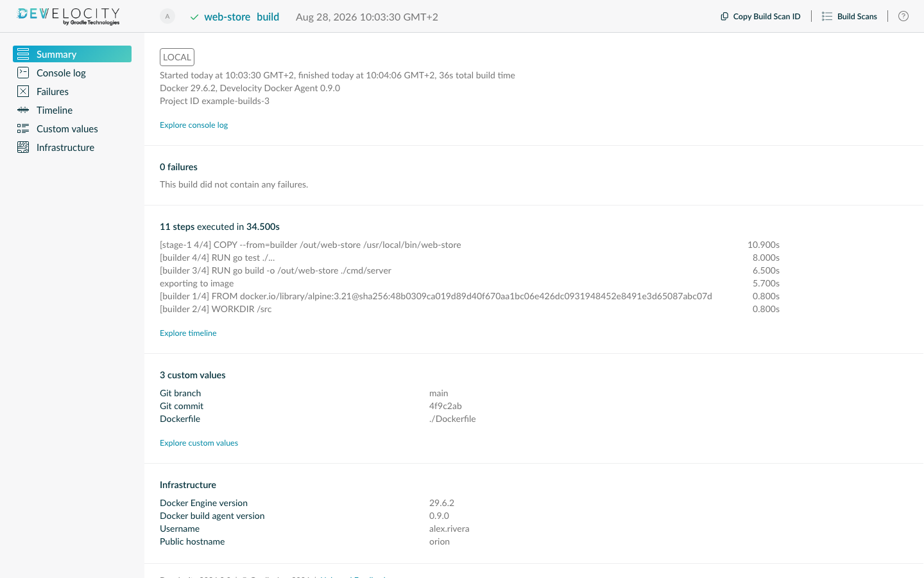
Task: Click the '0 failures' heading
Action: point(178,167)
